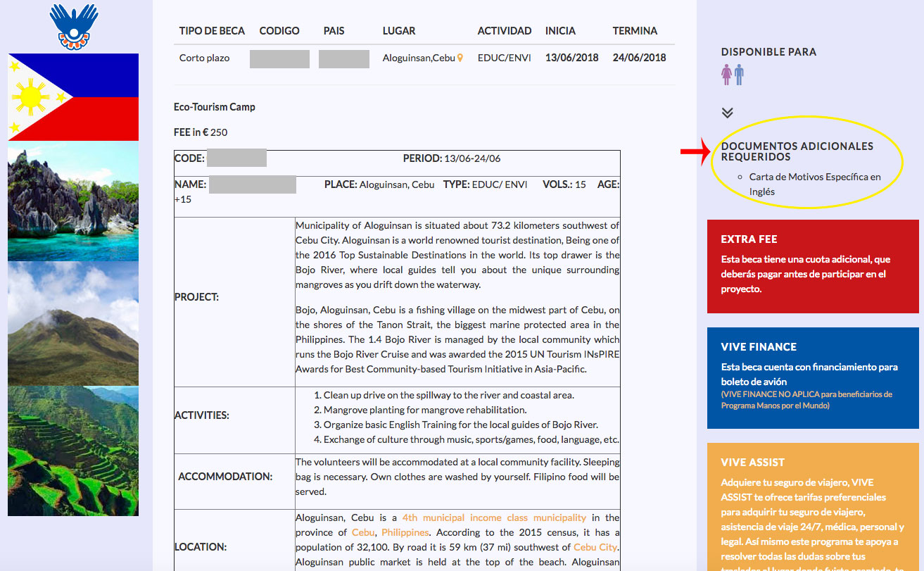Click the orange map pin next to Aloguinsan,Cebu

460,58
